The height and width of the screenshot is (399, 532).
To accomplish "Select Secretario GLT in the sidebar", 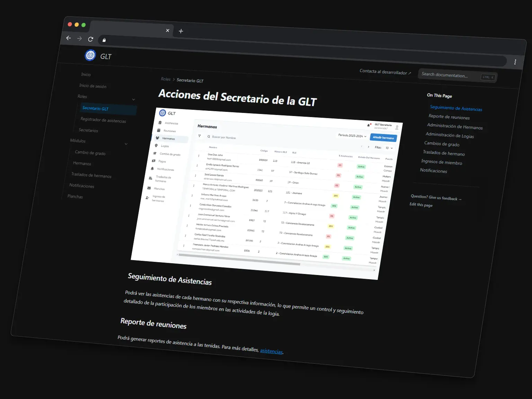I will coord(109,109).
